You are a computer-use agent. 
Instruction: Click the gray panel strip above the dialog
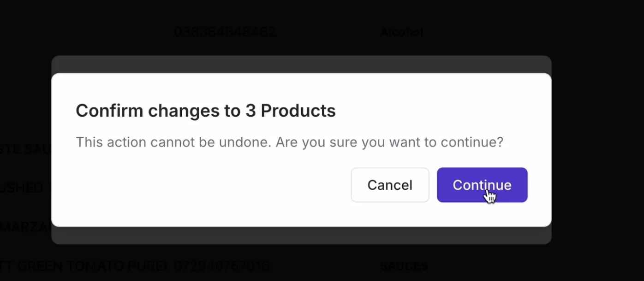tap(301, 64)
